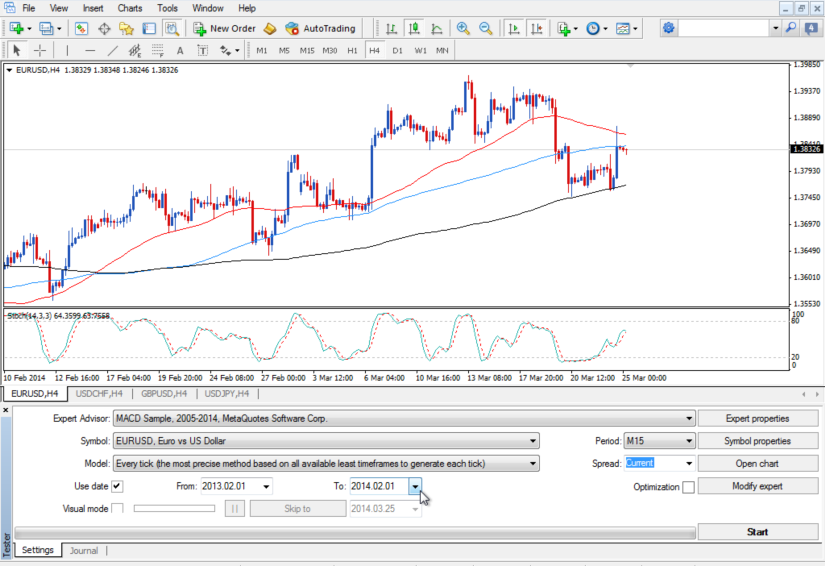825x566 pixels.
Task: Switch timeframe to M15
Action: tap(307, 50)
